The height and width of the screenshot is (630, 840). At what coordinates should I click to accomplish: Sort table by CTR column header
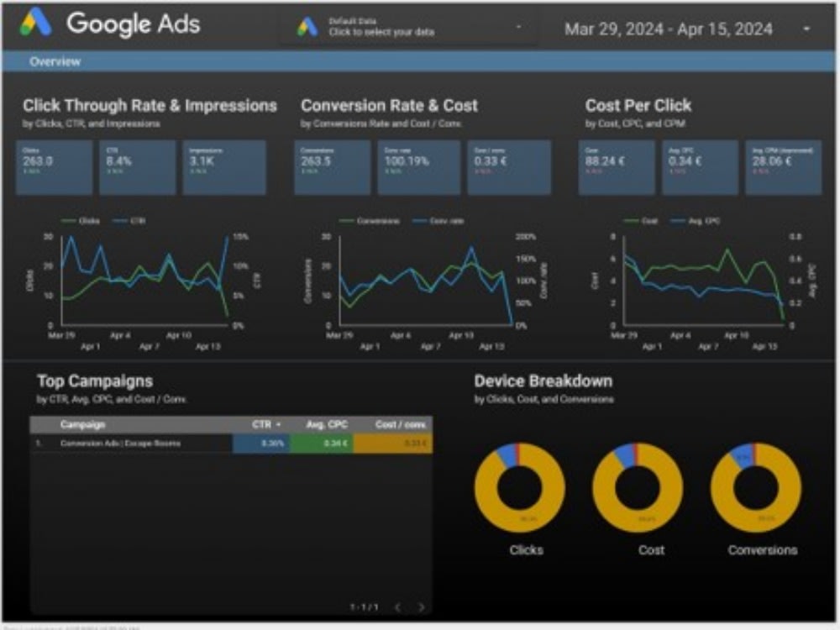(261, 424)
